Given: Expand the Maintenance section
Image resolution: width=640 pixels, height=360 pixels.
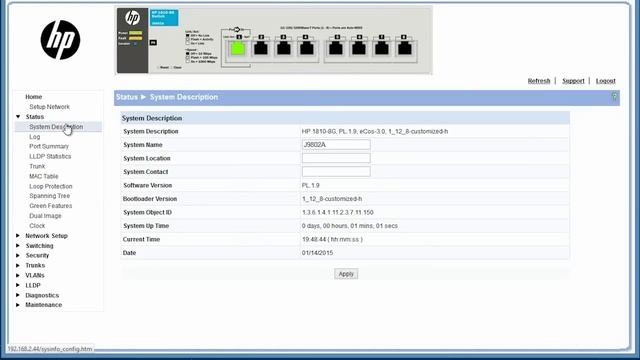Looking at the screenshot, I should [18, 305].
